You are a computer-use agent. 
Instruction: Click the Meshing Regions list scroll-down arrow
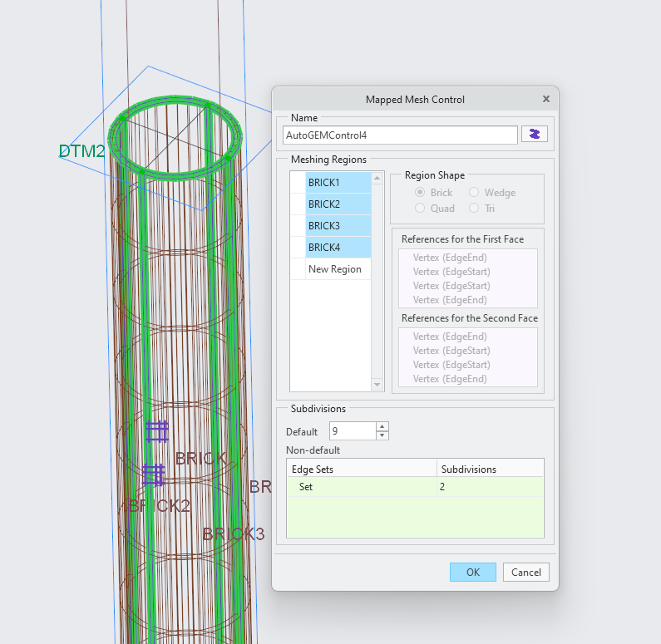pos(377,385)
